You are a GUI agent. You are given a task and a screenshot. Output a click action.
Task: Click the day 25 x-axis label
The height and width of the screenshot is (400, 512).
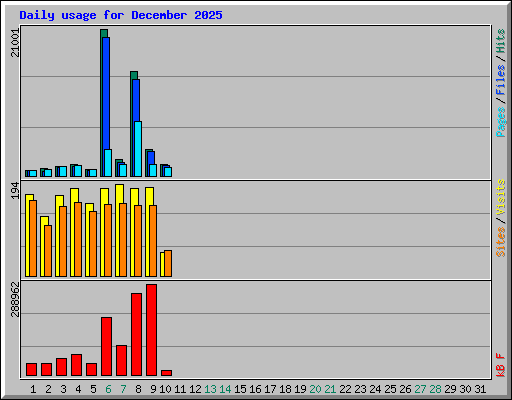point(390,389)
